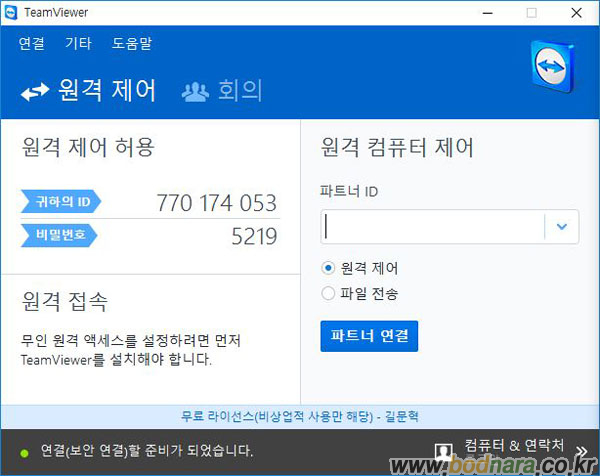
Task: Click the unattended access setup message text
Action: [131, 349]
